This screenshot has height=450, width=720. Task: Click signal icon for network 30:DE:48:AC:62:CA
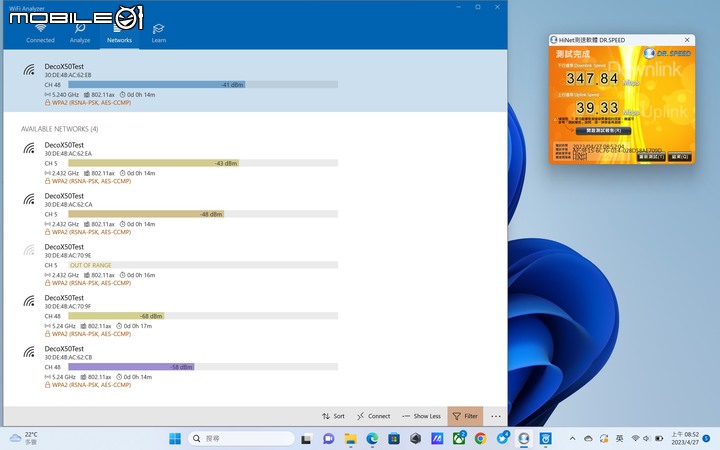29,199
